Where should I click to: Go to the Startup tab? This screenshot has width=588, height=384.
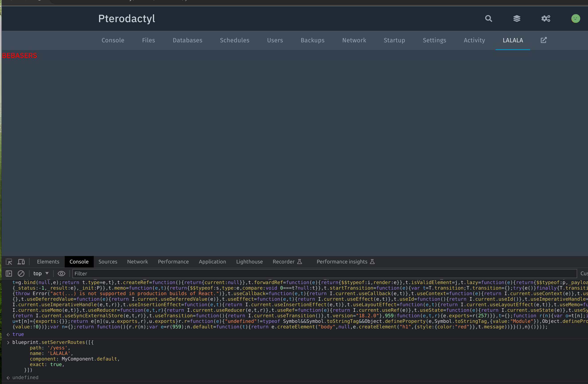point(394,40)
